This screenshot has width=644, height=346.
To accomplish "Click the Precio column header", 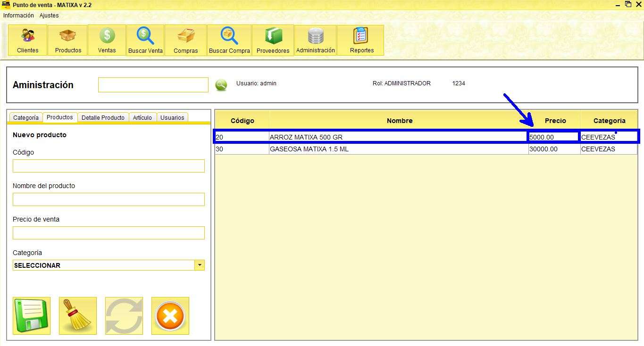I will 555,121.
